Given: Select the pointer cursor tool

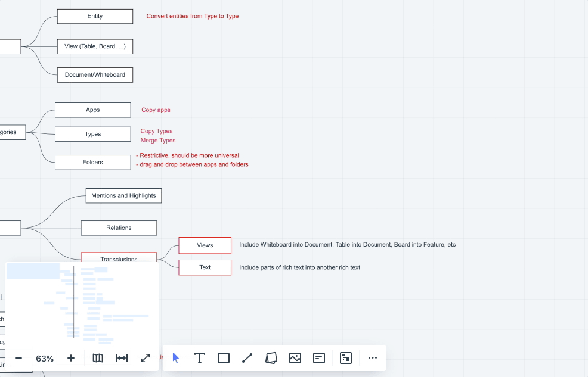Looking at the screenshot, I should tap(176, 358).
